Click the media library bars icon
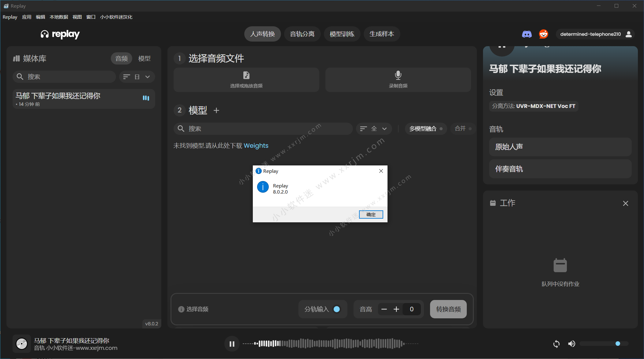This screenshot has width=644, height=359. 17,58
